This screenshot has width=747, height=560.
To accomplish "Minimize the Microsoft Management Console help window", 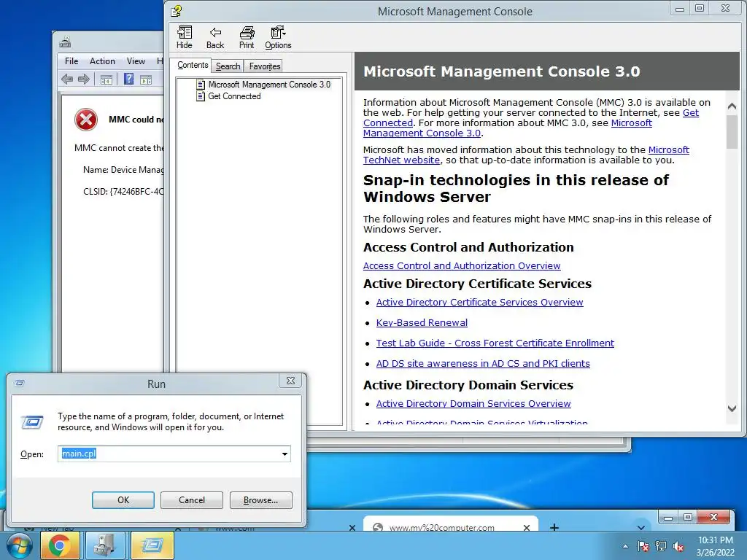I will click(680, 8).
